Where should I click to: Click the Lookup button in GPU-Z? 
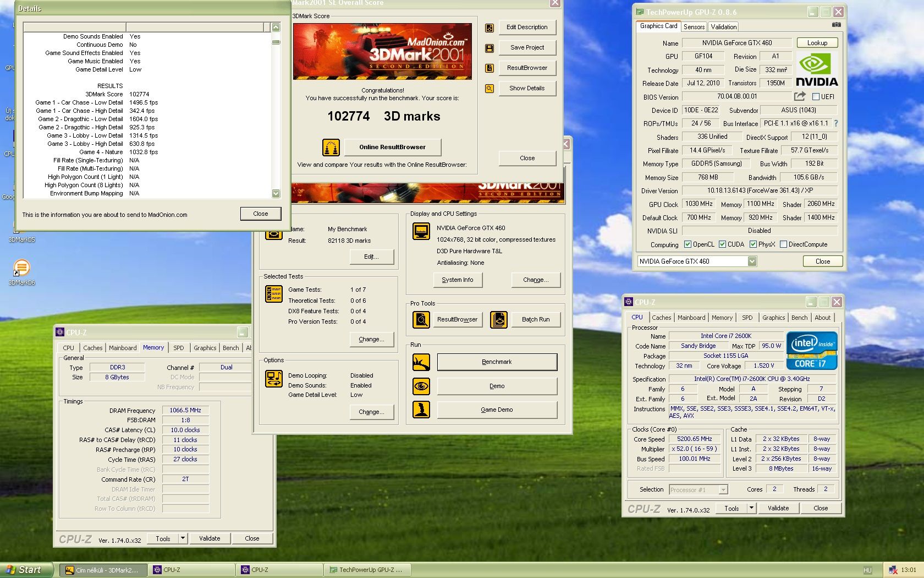tap(817, 43)
